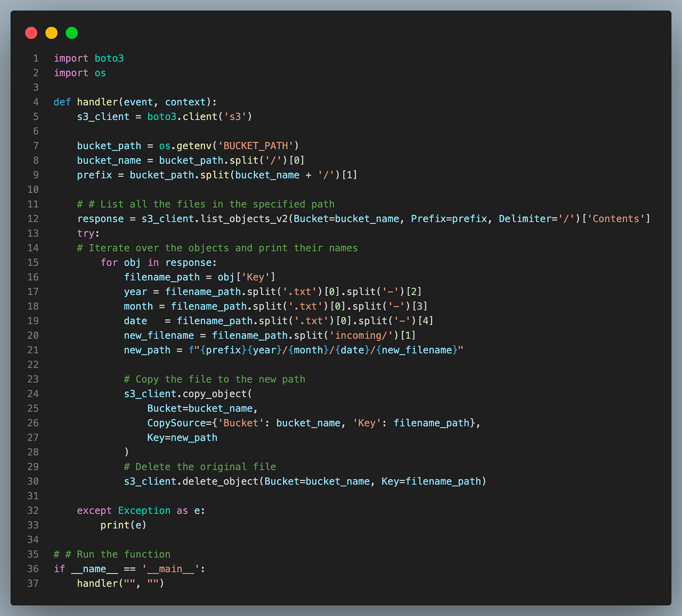Click the 'year =' assignment line

[x=273, y=292]
